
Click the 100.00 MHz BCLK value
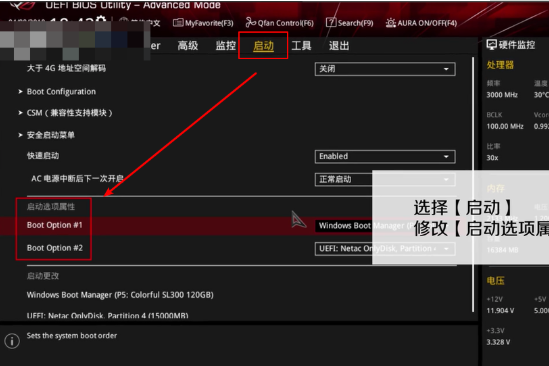coord(505,126)
